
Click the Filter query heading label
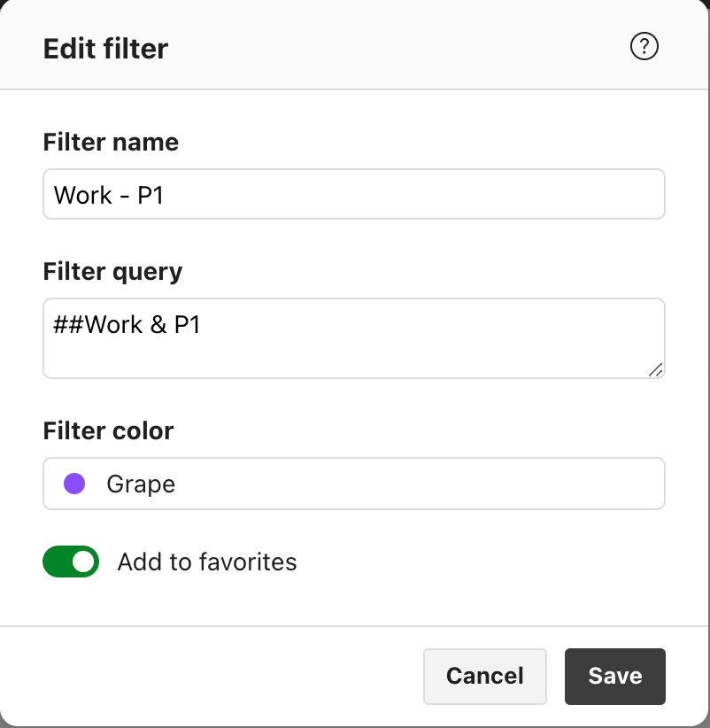click(112, 271)
